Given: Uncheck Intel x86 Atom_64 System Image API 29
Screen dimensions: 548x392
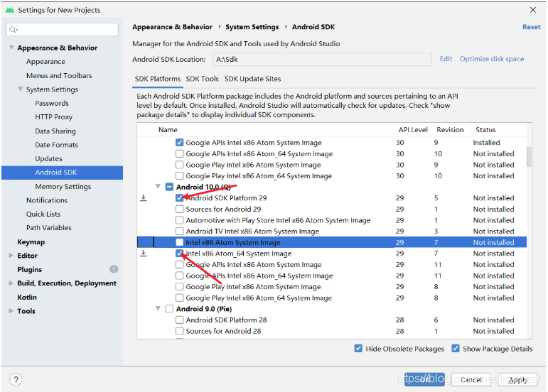Looking at the screenshot, I should tap(179, 254).
